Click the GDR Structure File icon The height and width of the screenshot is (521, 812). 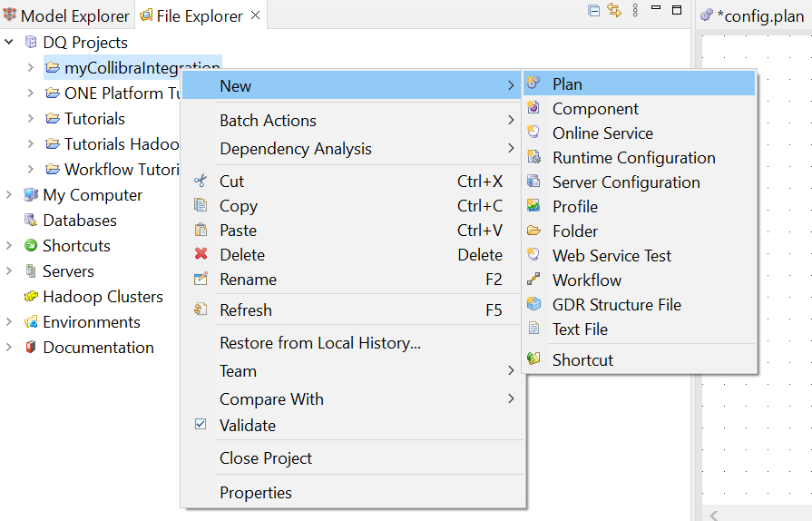coord(534,305)
